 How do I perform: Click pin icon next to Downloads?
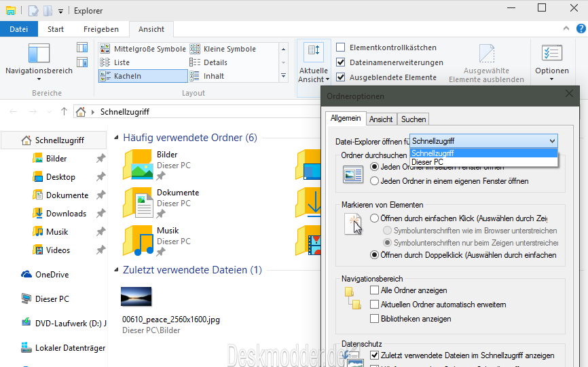pyautogui.click(x=100, y=214)
